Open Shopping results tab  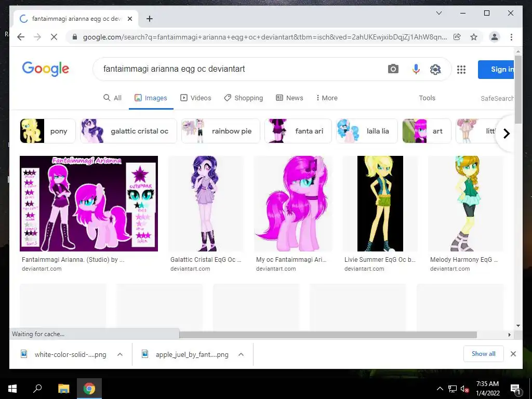coord(243,98)
